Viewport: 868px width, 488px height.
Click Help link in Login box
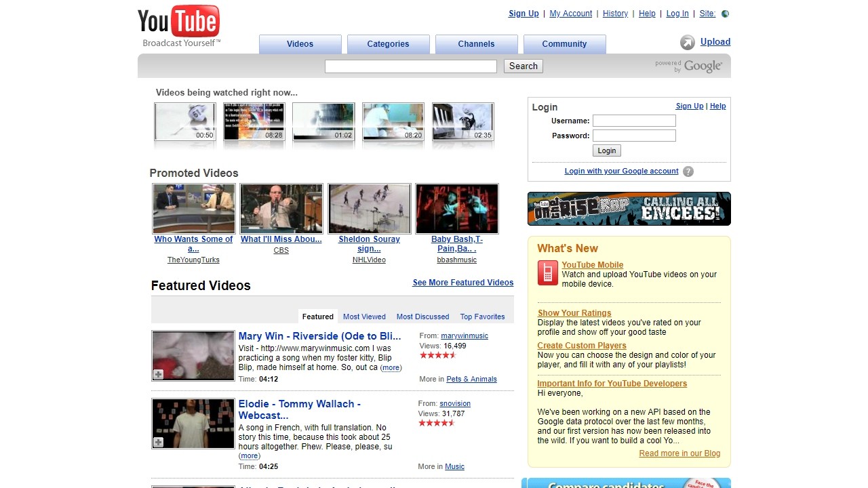[x=718, y=106]
